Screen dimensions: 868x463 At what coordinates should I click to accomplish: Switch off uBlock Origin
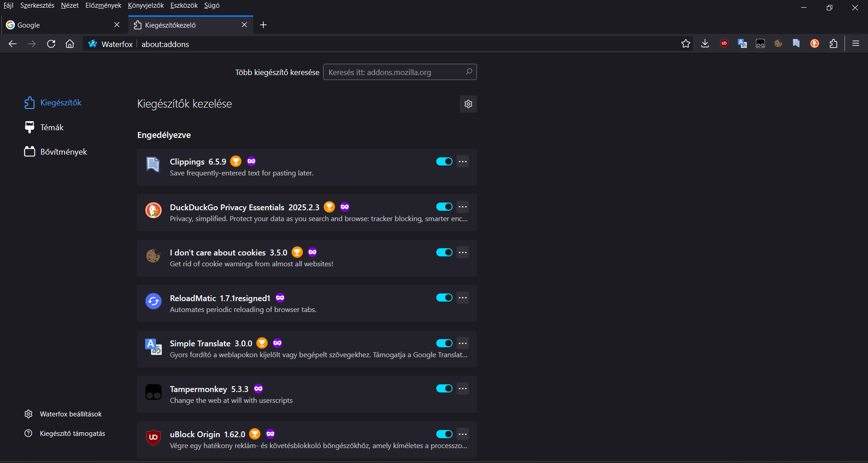444,434
